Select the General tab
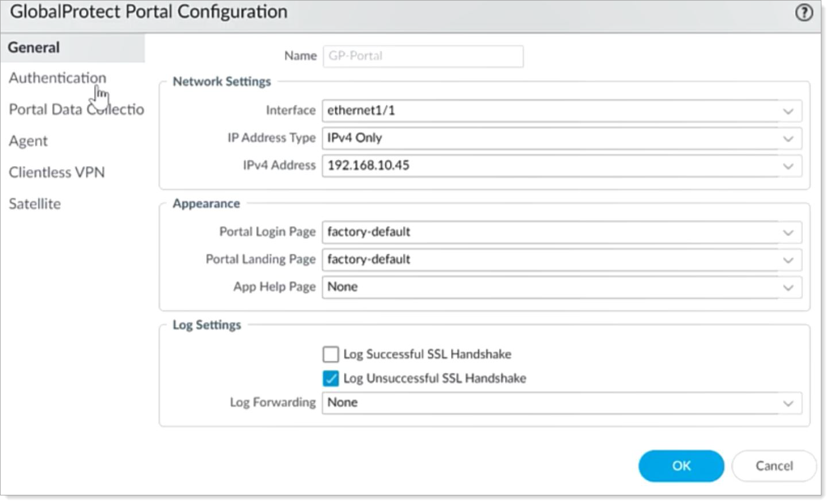This screenshot has height=504, width=830. (72, 48)
